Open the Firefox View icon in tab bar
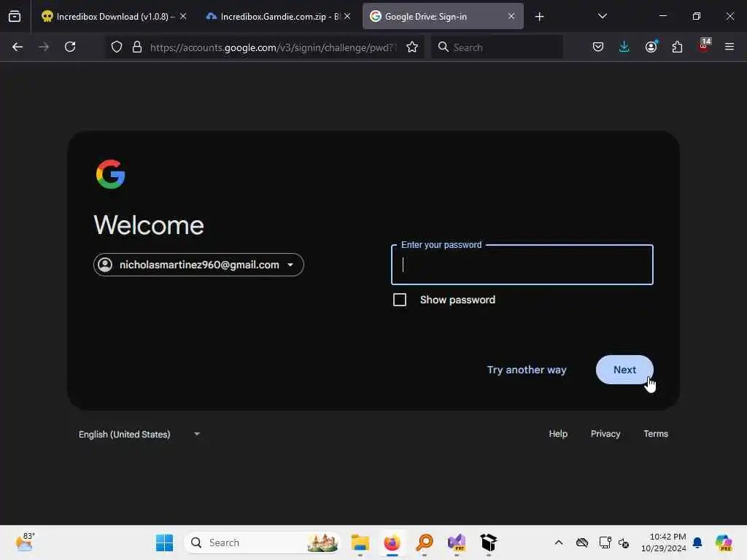 15,16
